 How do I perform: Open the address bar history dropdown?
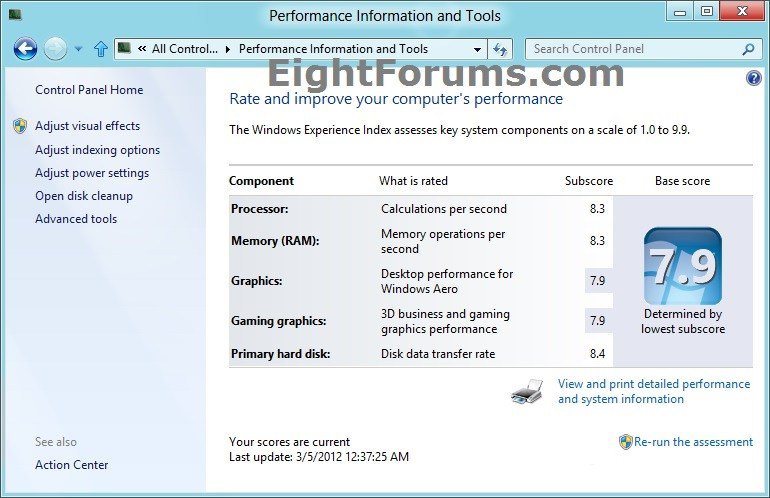click(x=477, y=50)
